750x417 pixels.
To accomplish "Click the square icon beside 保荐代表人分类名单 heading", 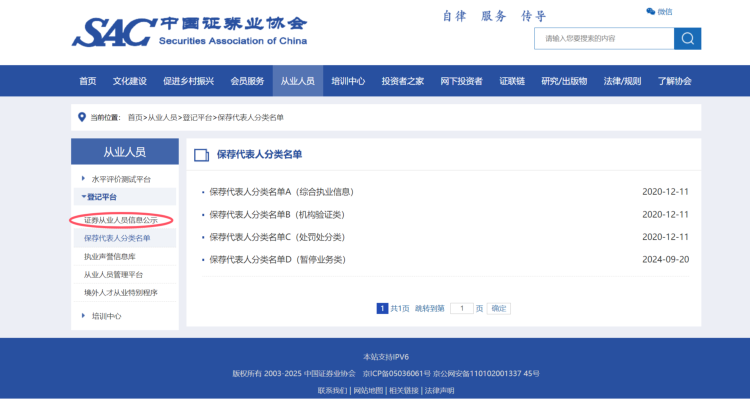I will pyautogui.click(x=201, y=155).
